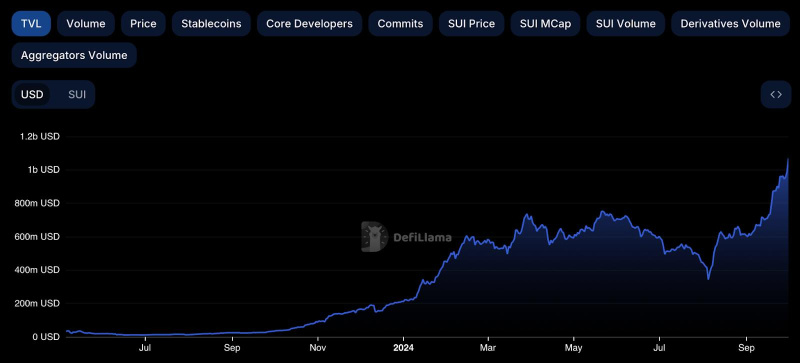Toggle SUI Volume series
The height and width of the screenshot is (363, 800).
tap(626, 23)
